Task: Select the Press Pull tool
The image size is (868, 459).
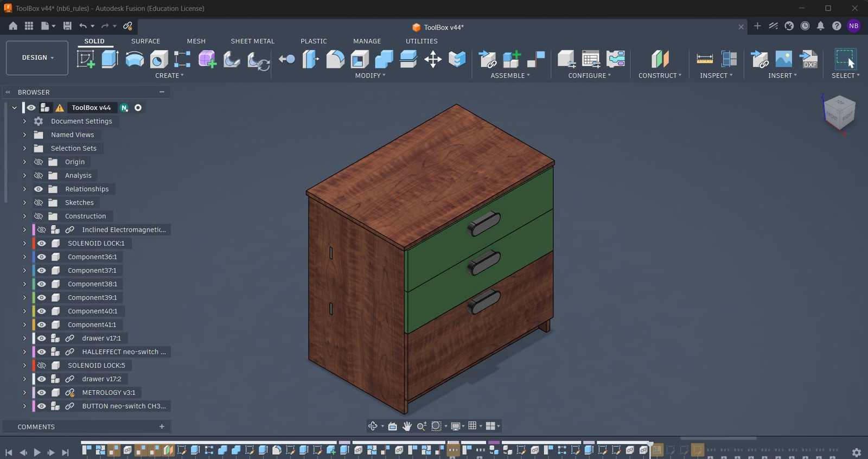Action: point(311,59)
